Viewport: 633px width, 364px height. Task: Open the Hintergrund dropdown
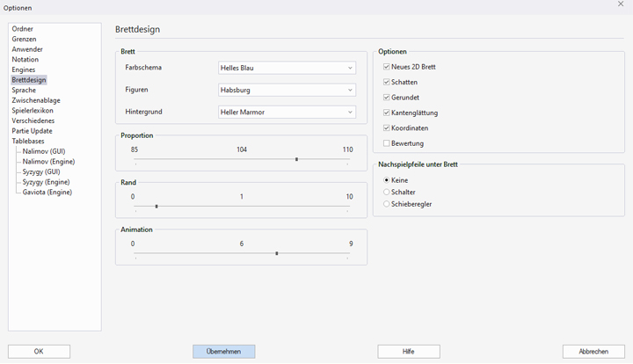[x=287, y=113]
